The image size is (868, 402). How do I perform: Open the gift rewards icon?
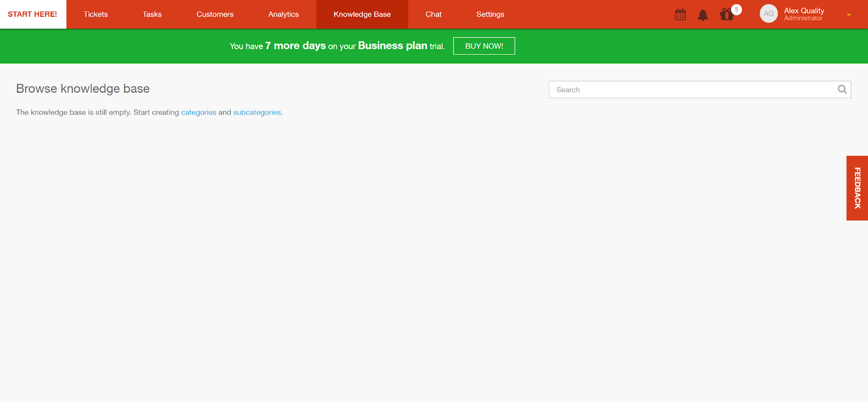[x=727, y=15]
